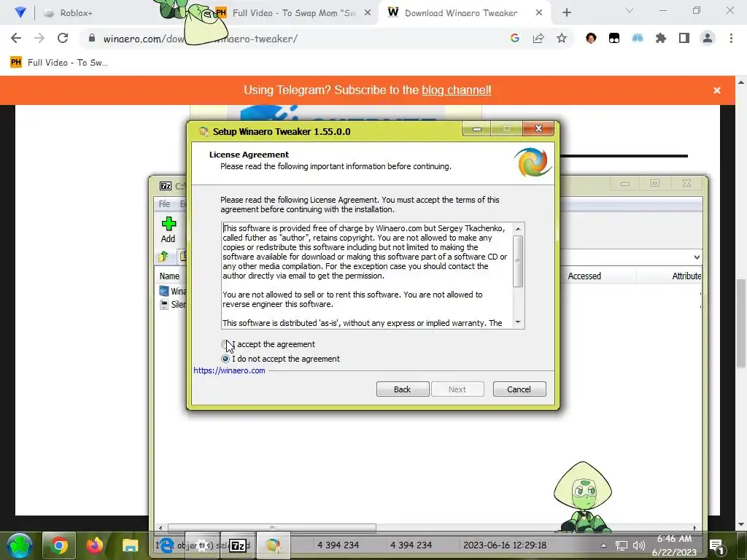
Task: Click the Winaero Tweaker logo in setup header
Action: (x=533, y=163)
